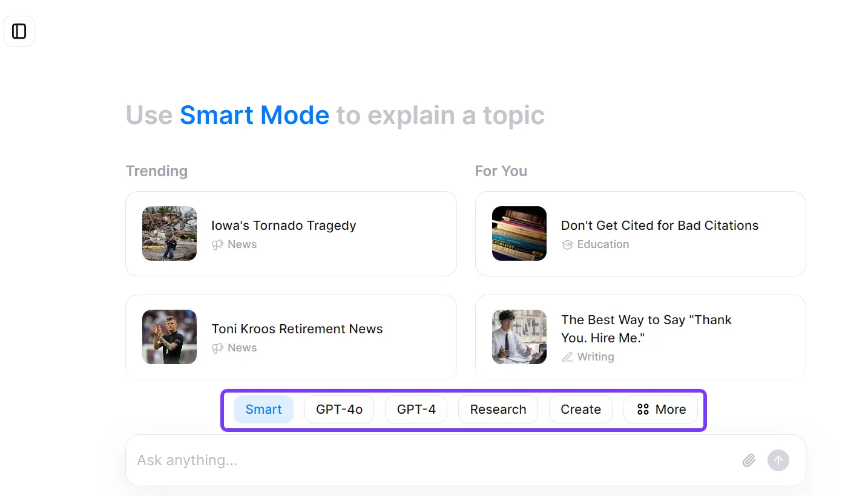Select the Create mode tab

click(x=580, y=410)
